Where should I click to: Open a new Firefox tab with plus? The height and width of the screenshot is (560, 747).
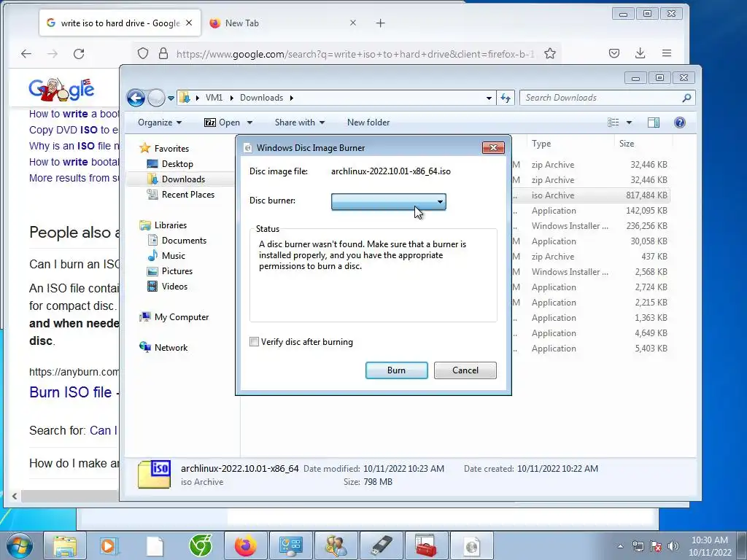pos(380,23)
